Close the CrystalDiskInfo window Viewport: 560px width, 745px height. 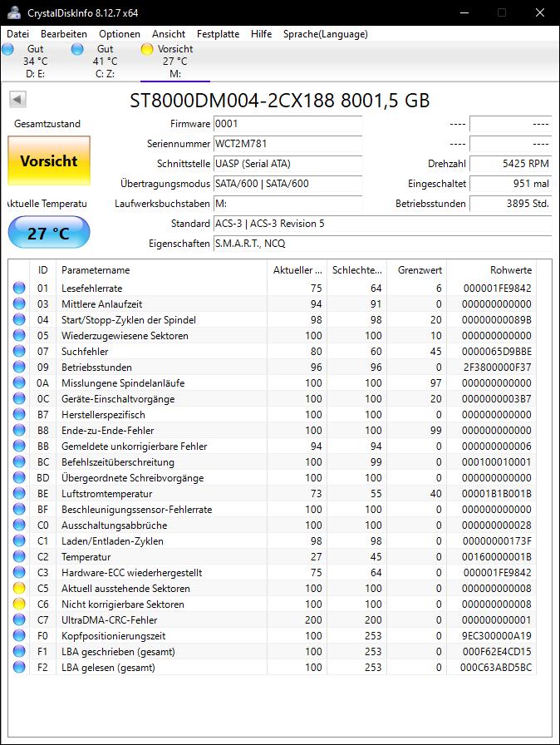click(539, 12)
